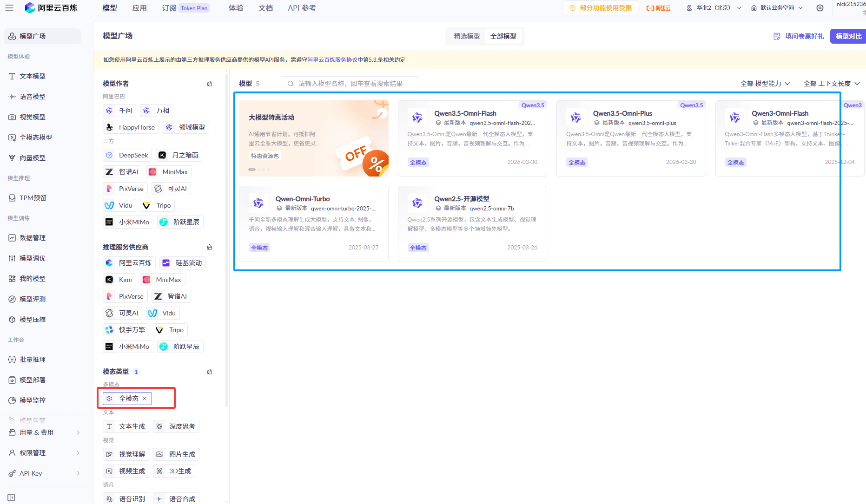
Task: Click 填问卷赢好礼
Action: 799,36
